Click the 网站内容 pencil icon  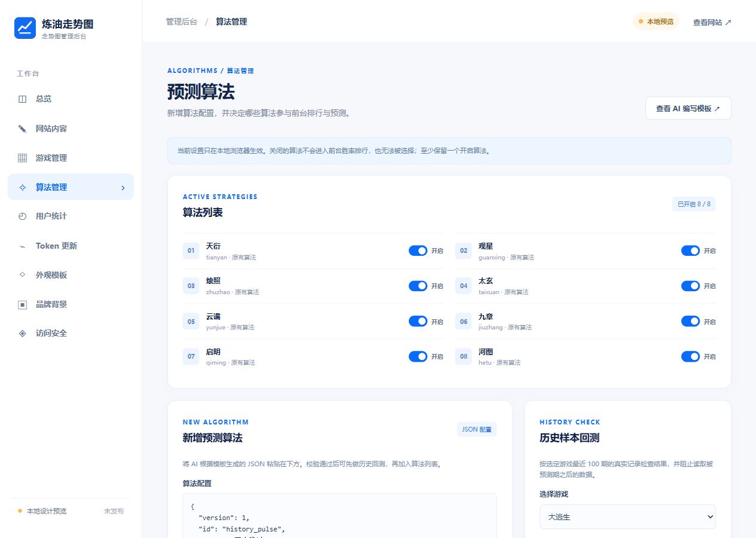(23, 129)
